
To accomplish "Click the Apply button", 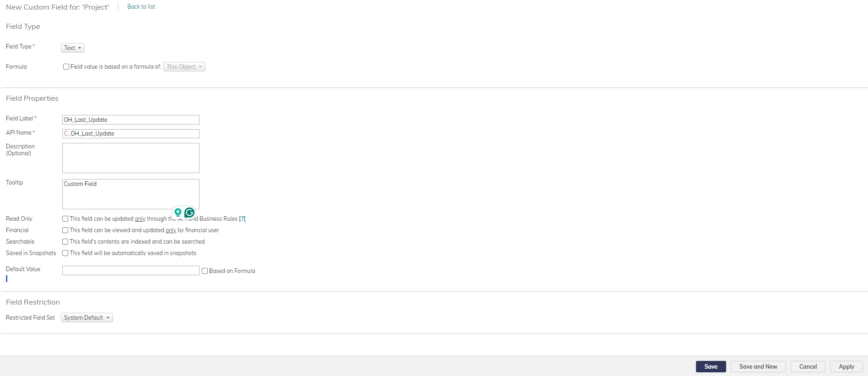I will pos(846,366).
